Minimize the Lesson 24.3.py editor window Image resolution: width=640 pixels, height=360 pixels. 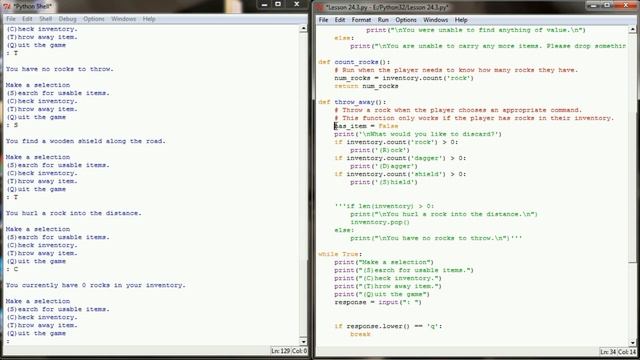(x=594, y=5)
